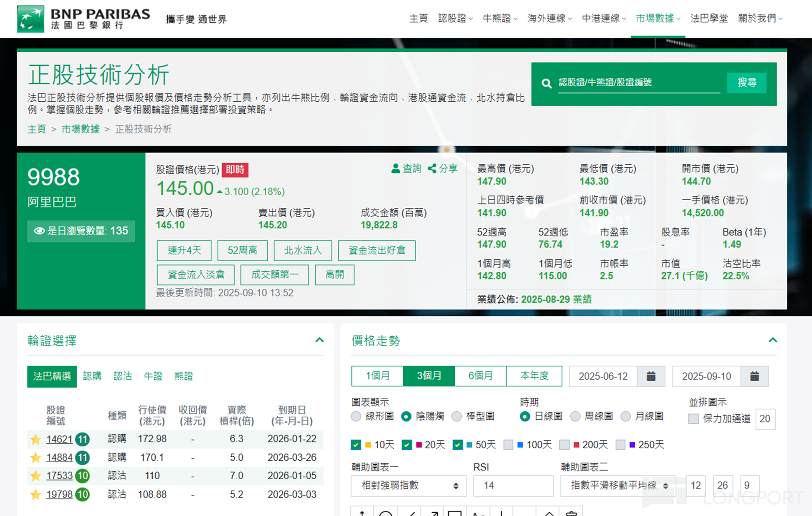Click the purple 250天 color swatch
Image resolution: width=812 pixels, height=516 pixels.
pyautogui.click(x=632, y=445)
